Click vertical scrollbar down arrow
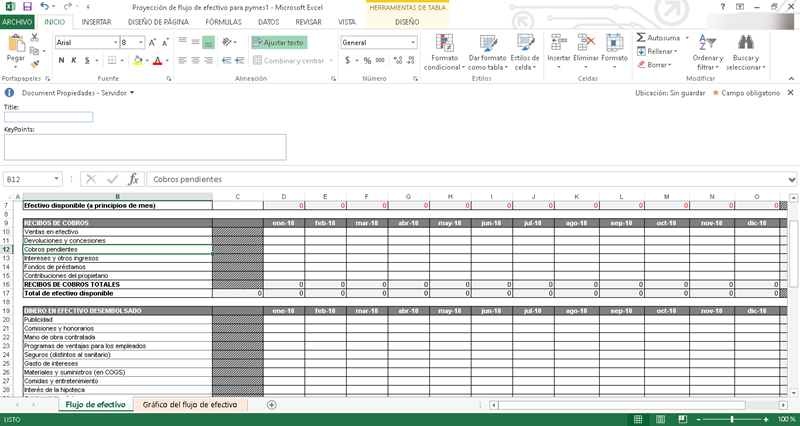 point(793,392)
